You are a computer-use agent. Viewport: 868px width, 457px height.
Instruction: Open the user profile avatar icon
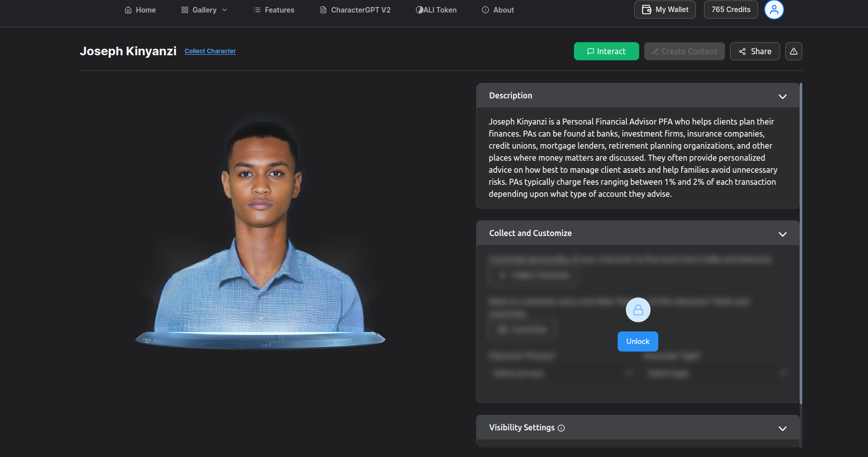tap(774, 10)
